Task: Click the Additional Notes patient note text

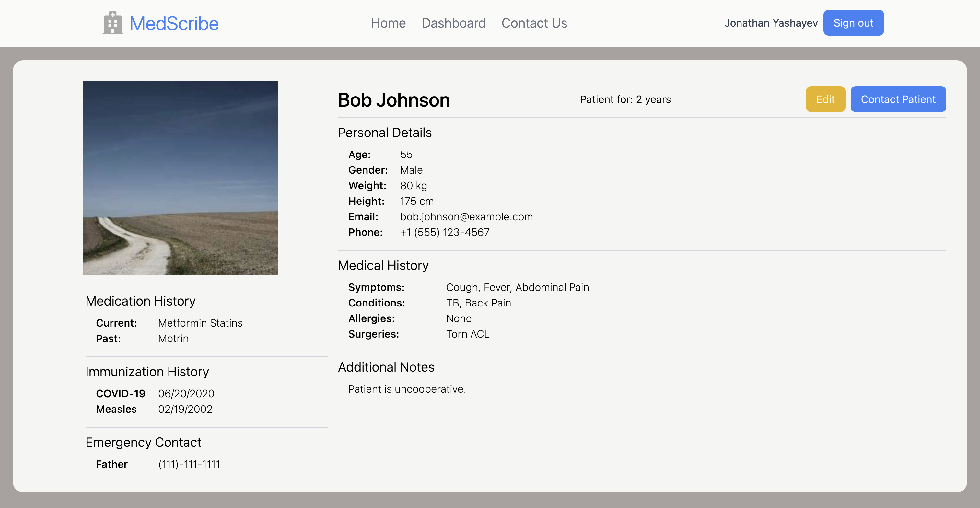Action: (x=407, y=389)
